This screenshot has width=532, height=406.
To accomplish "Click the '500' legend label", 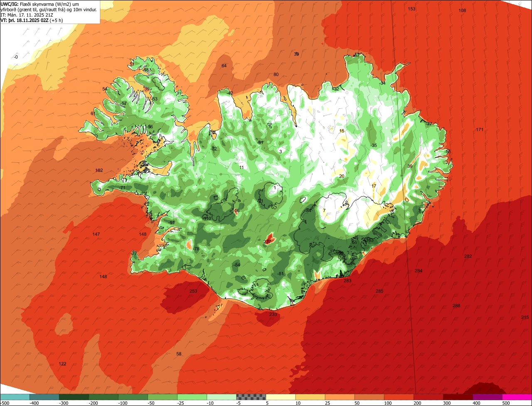I will pyautogui.click(x=506, y=403).
